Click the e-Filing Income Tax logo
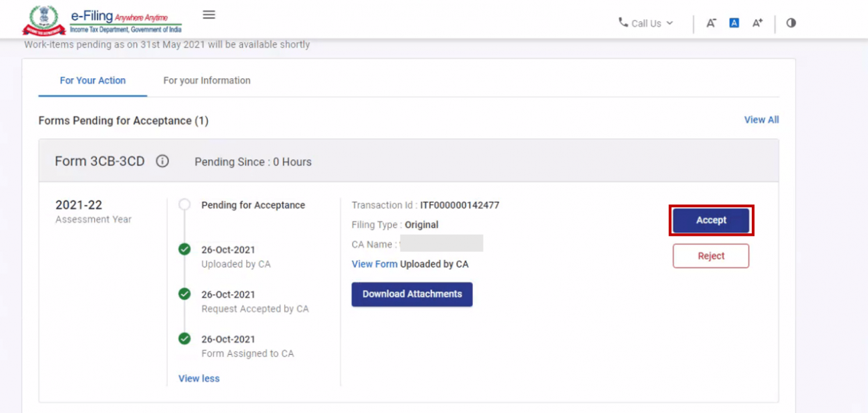 click(103, 21)
